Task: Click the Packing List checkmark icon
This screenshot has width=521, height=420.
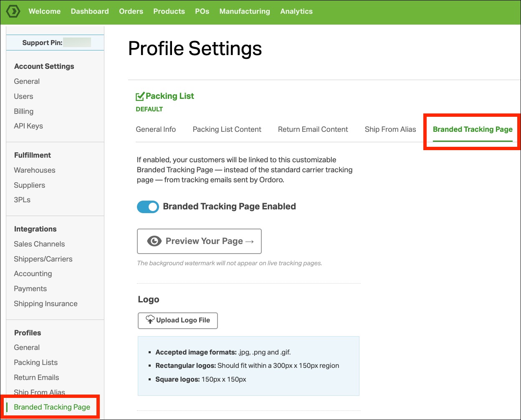Action: (x=140, y=97)
